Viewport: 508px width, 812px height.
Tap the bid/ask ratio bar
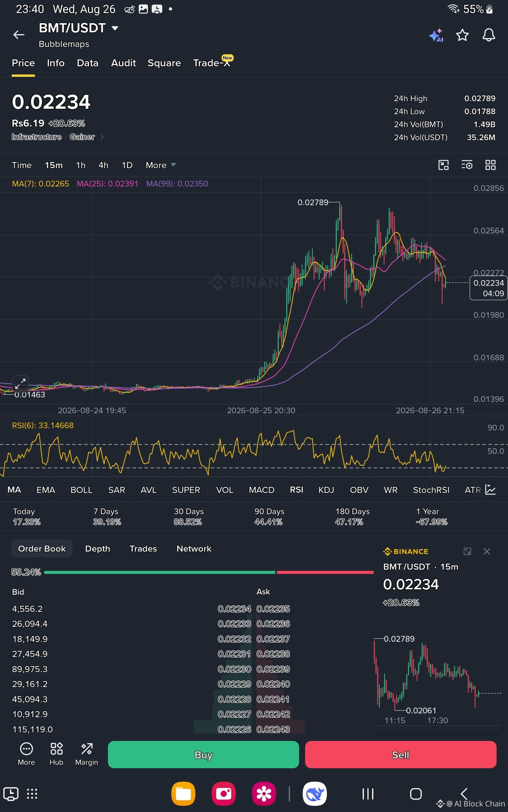click(209, 572)
